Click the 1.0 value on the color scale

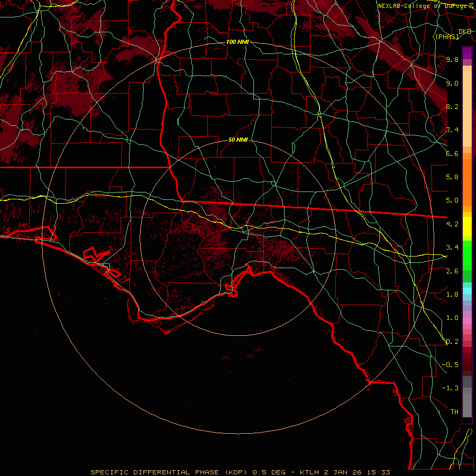click(452, 318)
